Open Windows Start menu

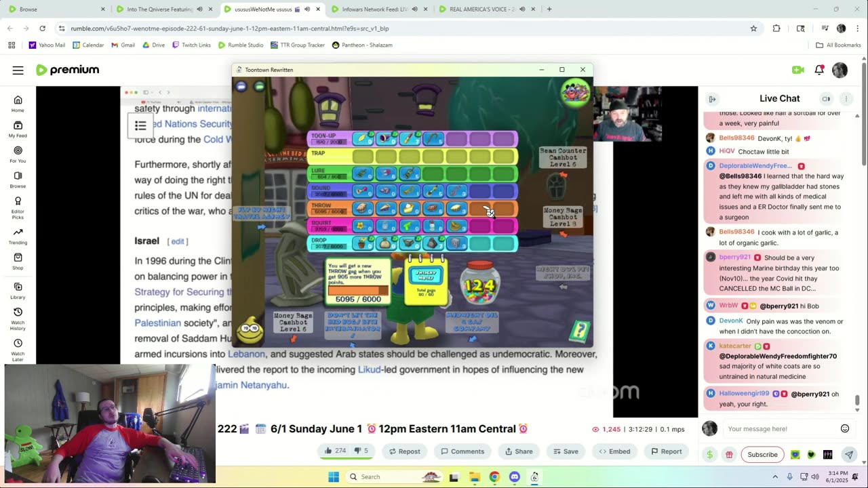tap(334, 477)
